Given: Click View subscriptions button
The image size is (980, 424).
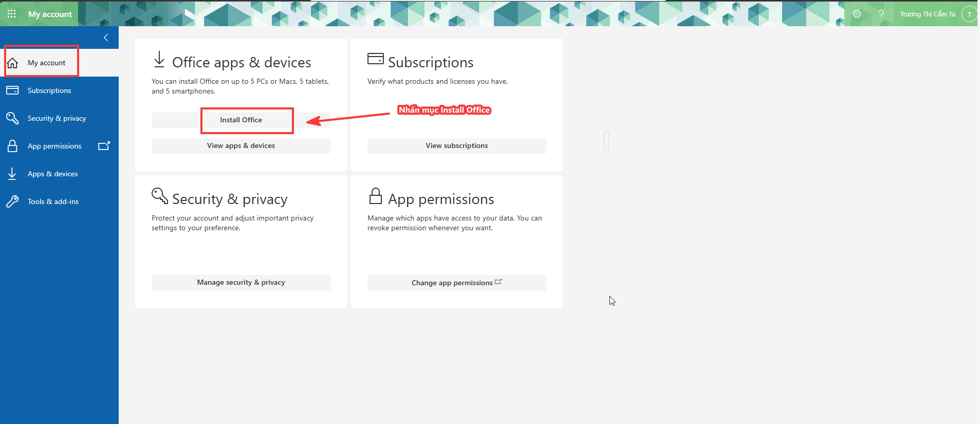Looking at the screenshot, I should tap(457, 145).
